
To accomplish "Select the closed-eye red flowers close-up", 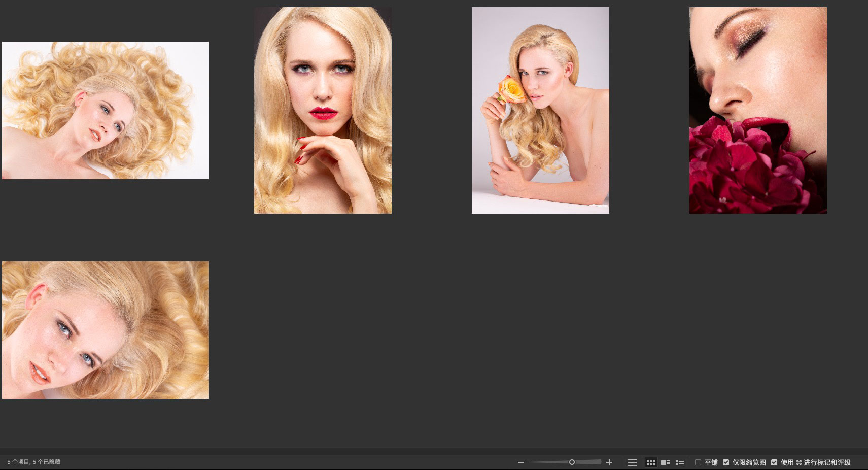I will click(x=758, y=110).
